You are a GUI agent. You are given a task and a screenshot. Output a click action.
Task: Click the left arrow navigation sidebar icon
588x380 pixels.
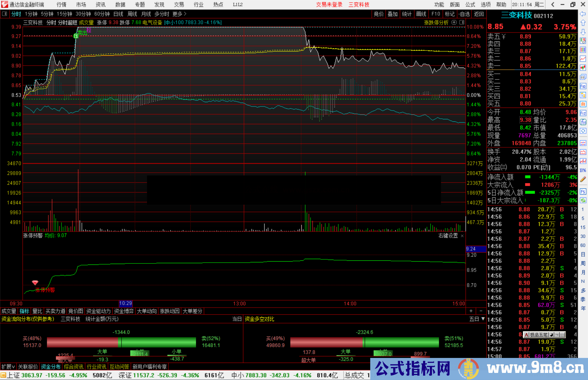click(583, 14)
